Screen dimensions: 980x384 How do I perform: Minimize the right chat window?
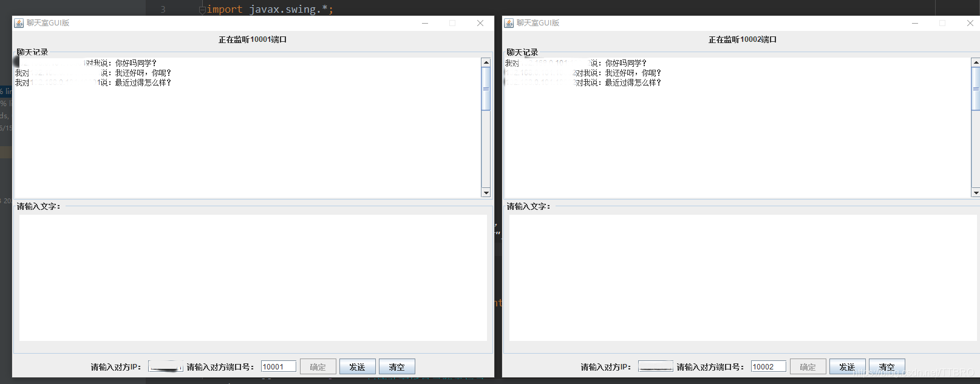(915, 23)
